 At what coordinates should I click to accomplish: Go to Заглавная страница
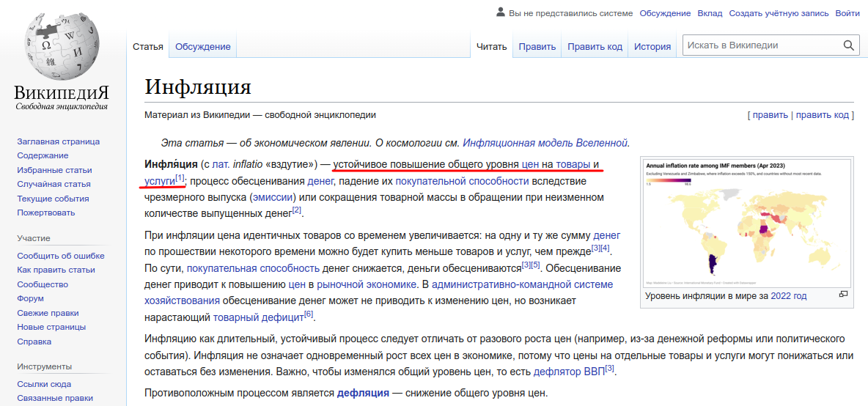pos(58,141)
